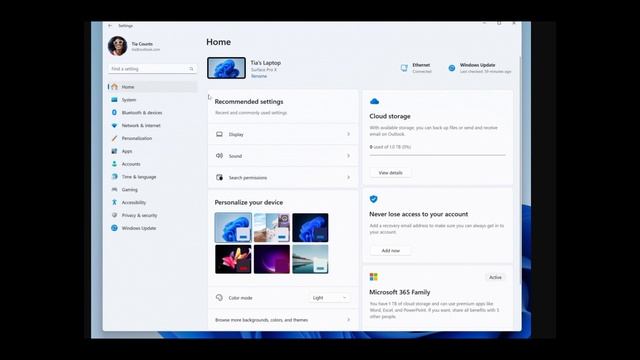Click the Search permissions icon
Image resolution: width=640 pixels, height=360 pixels.
click(219, 178)
